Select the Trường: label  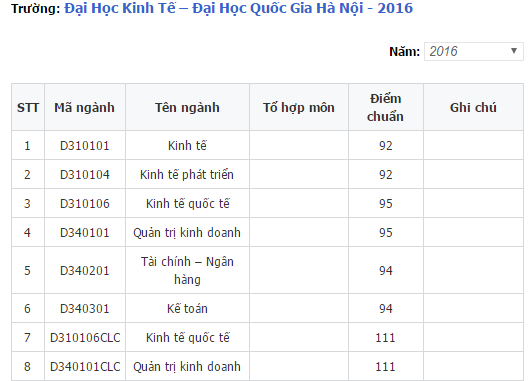pyautogui.click(x=36, y=8)
